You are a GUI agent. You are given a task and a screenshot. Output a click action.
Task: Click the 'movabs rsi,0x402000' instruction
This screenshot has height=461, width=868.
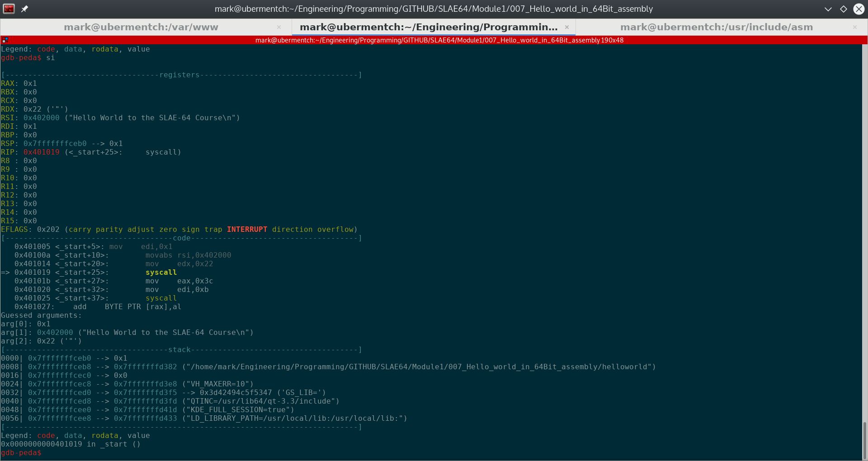189,255
